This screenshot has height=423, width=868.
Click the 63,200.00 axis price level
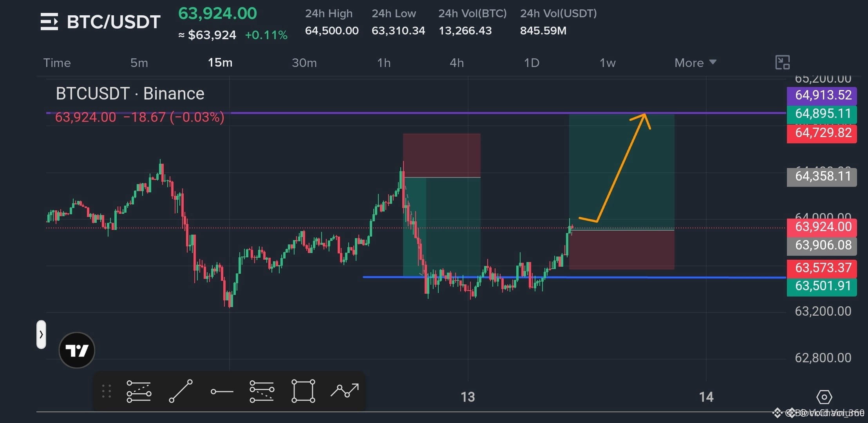point(823,311)
